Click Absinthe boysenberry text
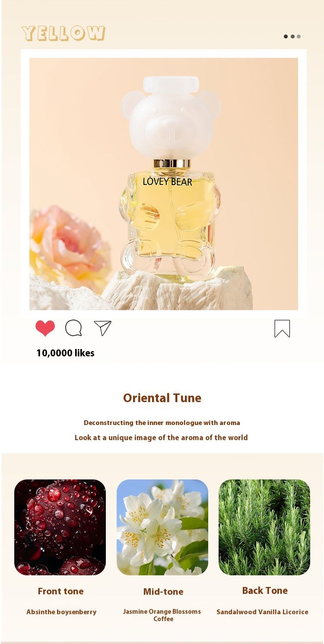 click(61, 612)
